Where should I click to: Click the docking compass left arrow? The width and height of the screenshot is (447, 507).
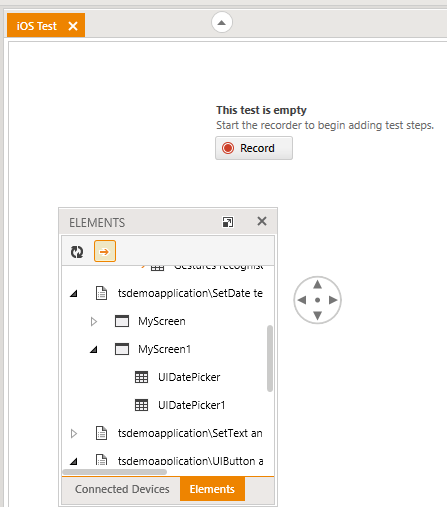click(302, 300)
